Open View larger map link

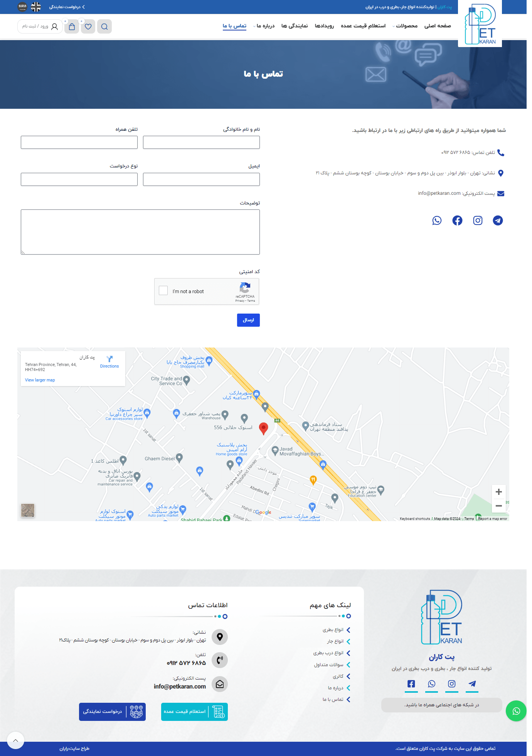pyautogui.click(x=40, y=380)
